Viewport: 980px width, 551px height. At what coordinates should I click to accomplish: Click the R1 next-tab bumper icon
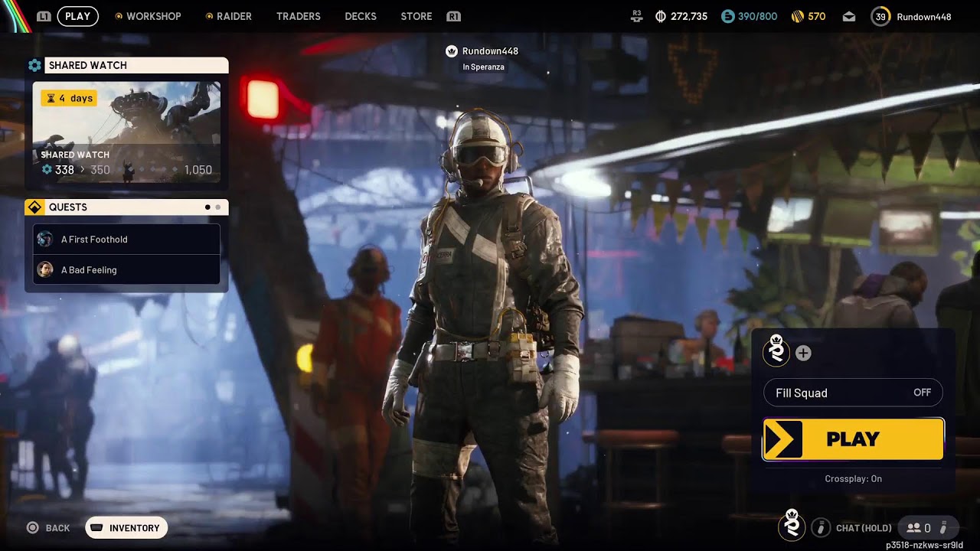coord(453,16)
